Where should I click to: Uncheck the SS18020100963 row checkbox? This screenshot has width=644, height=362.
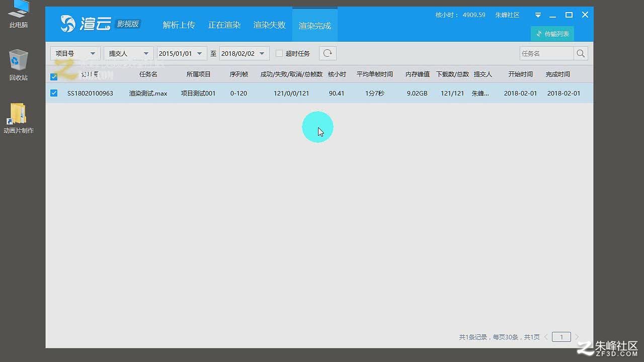point(54,93)
